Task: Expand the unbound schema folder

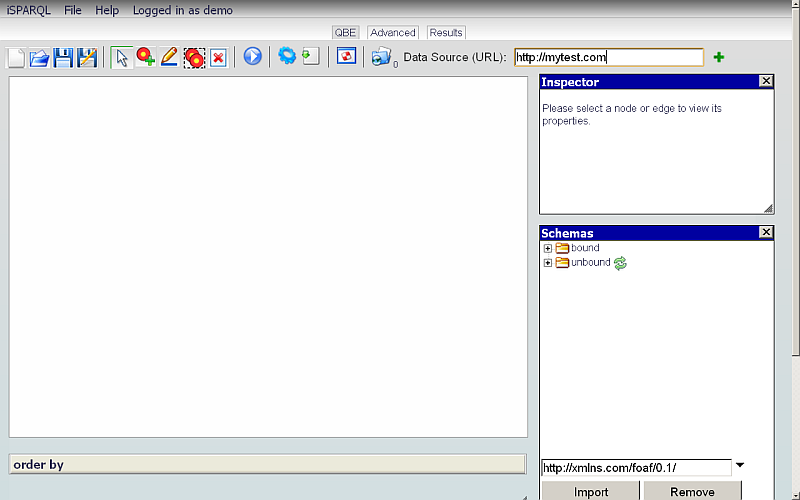Action: tap(547, 263)
